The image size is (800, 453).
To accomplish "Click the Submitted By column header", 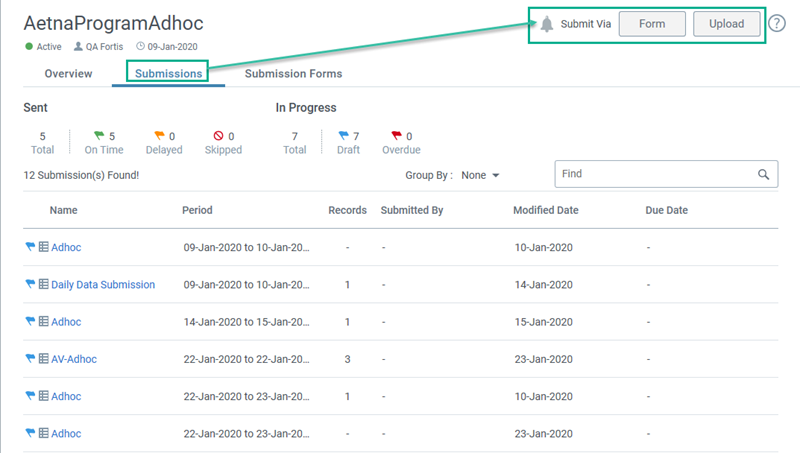I will tap(412, 210).
